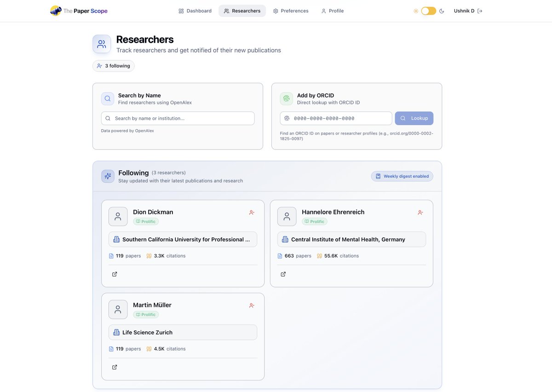
Task: Click Dion Dickman's name
Action: click(x=153, y=212)
